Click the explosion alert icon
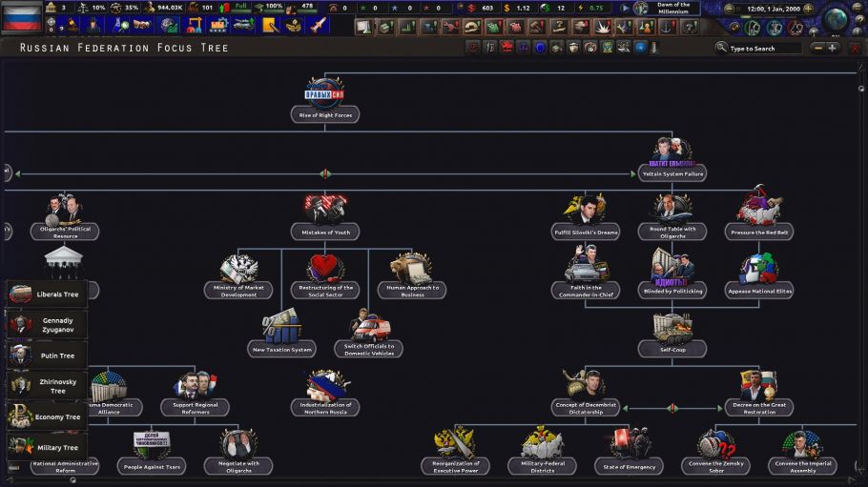The width and height of the screenshot is (868, 487). pyautogui.click(x=602, y=27)
